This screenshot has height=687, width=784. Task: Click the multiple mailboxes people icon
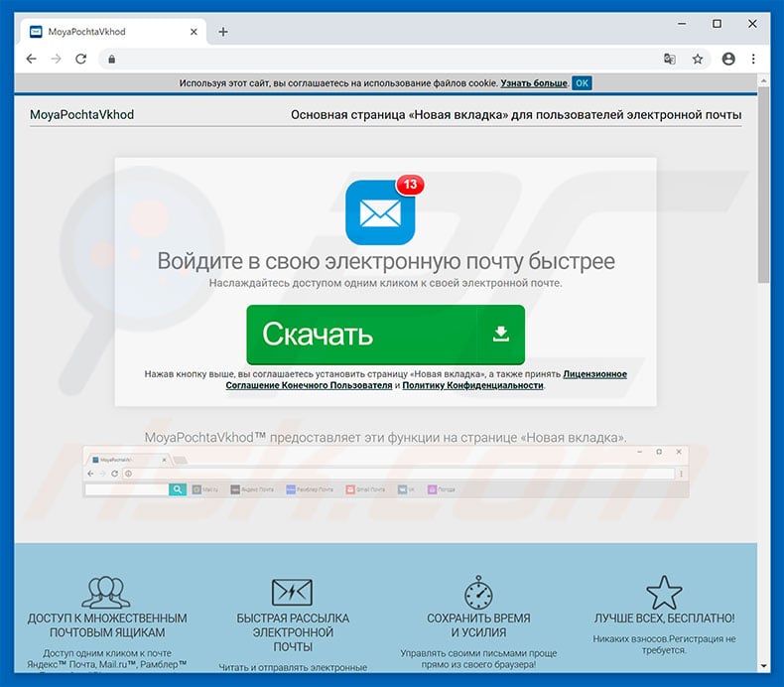click(x=106, y=592)
